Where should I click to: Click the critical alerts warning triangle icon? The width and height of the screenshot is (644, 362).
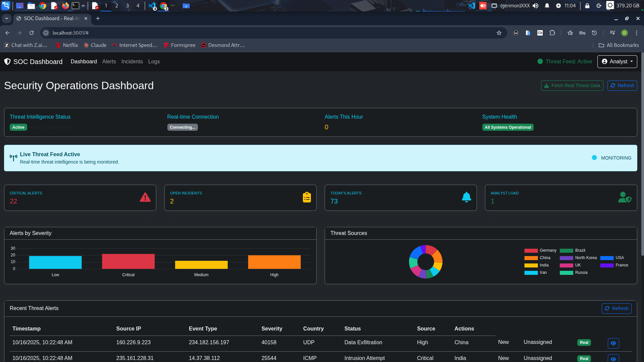(x=145, y=197)
